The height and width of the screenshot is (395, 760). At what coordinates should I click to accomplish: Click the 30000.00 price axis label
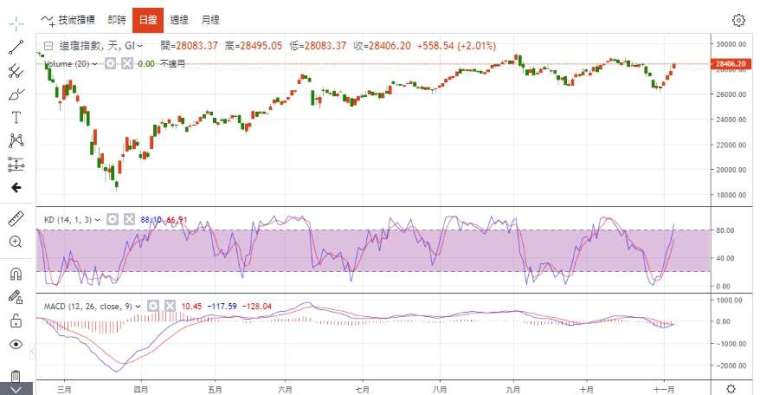click(x=731, y=44)
